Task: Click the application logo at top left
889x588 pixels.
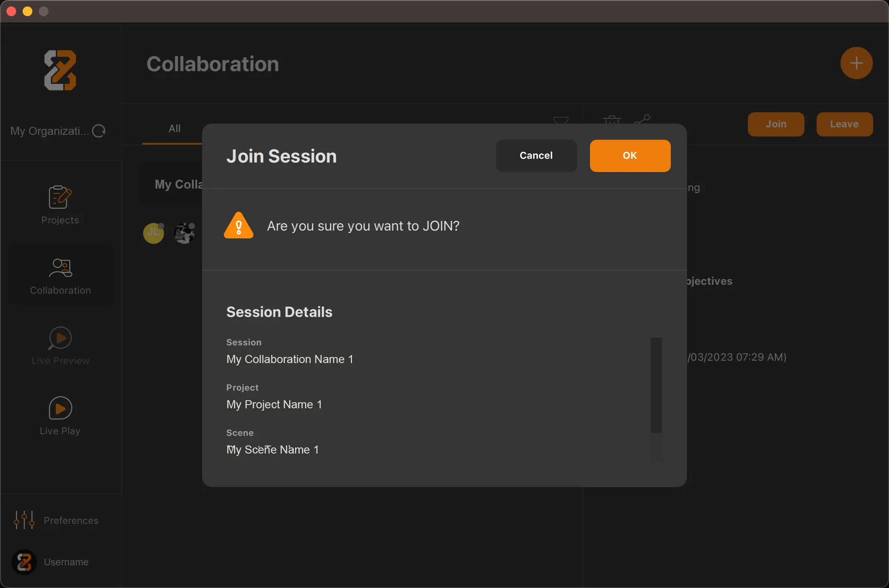Action: click(61, 71)
